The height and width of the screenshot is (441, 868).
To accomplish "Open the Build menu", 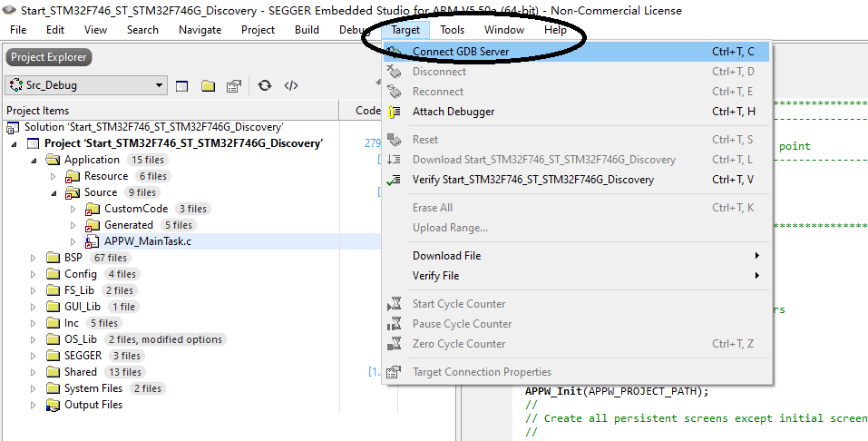I will coord(307,30).
